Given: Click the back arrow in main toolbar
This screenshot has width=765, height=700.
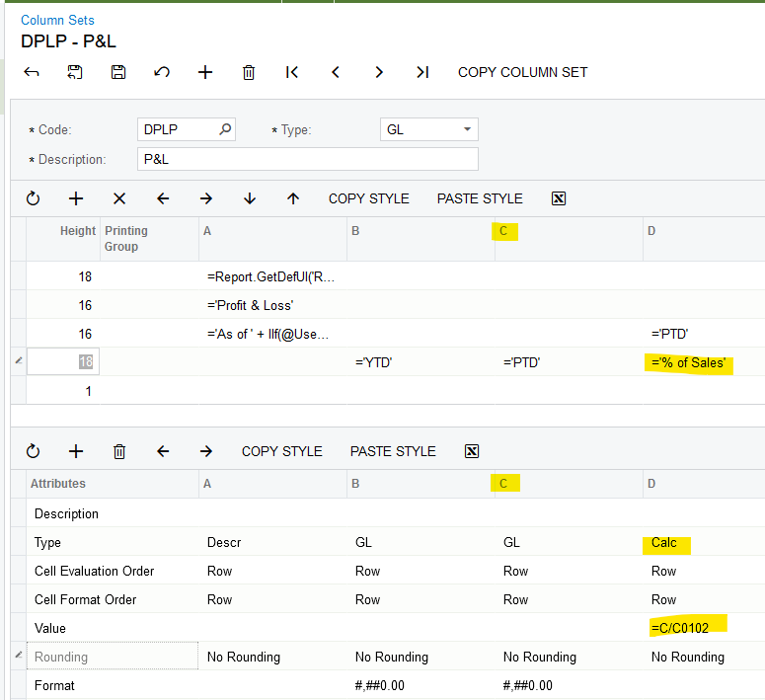Looking at the screenshot, I should click(x=32, y=72).
